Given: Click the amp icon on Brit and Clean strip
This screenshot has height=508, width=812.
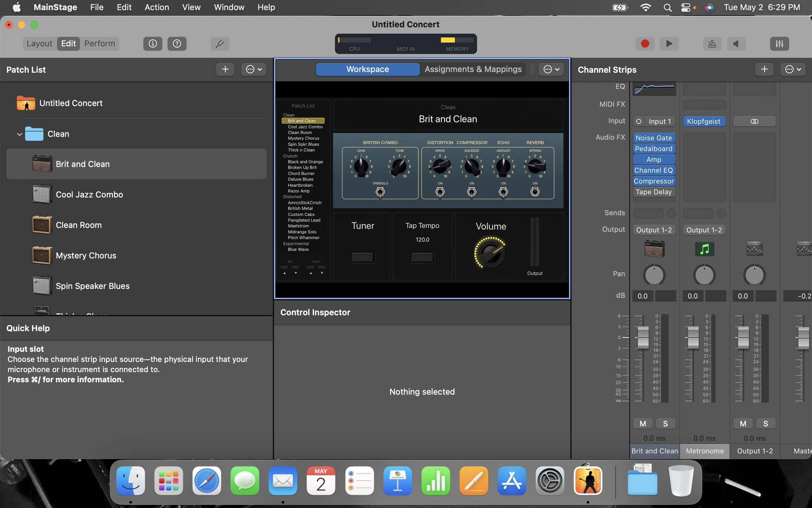Looking at the screenshot, I should coord(654,249).
